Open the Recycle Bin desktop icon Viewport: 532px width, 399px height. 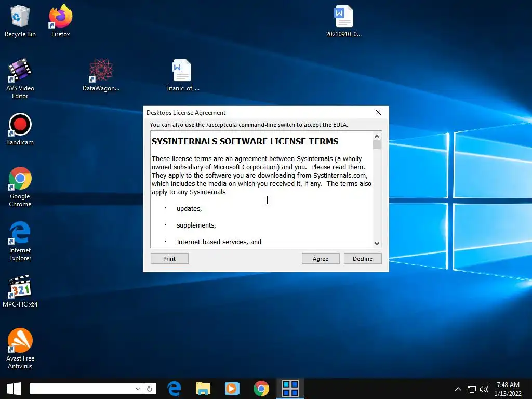[20, 21]
